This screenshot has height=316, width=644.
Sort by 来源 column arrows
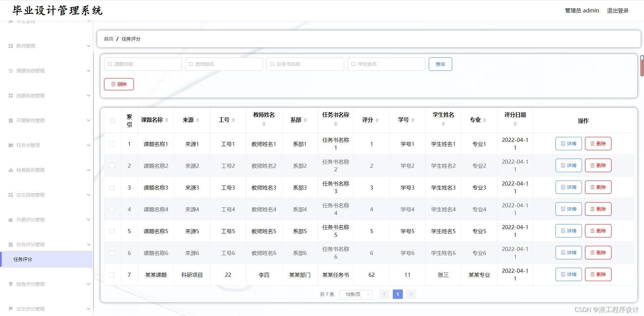[198, 120]
